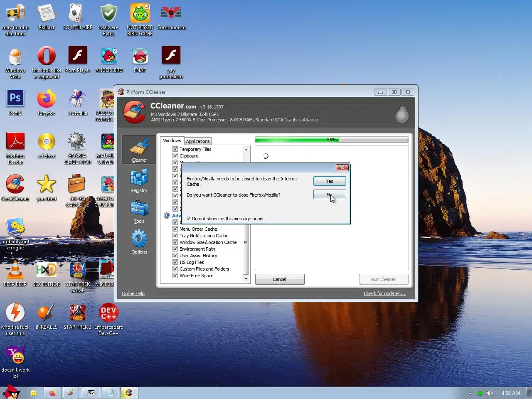This screenshot has width=532, height=399.
Task: Select the HxD hex editor desktop icon
Action: point(47,273)
